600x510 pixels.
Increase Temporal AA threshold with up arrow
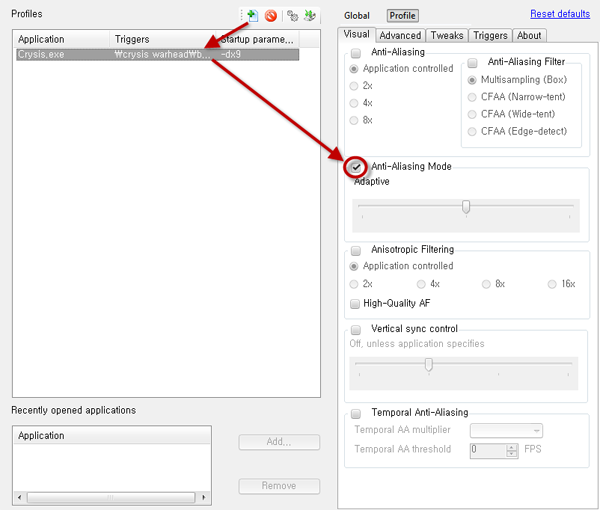[x=512, y=447]
